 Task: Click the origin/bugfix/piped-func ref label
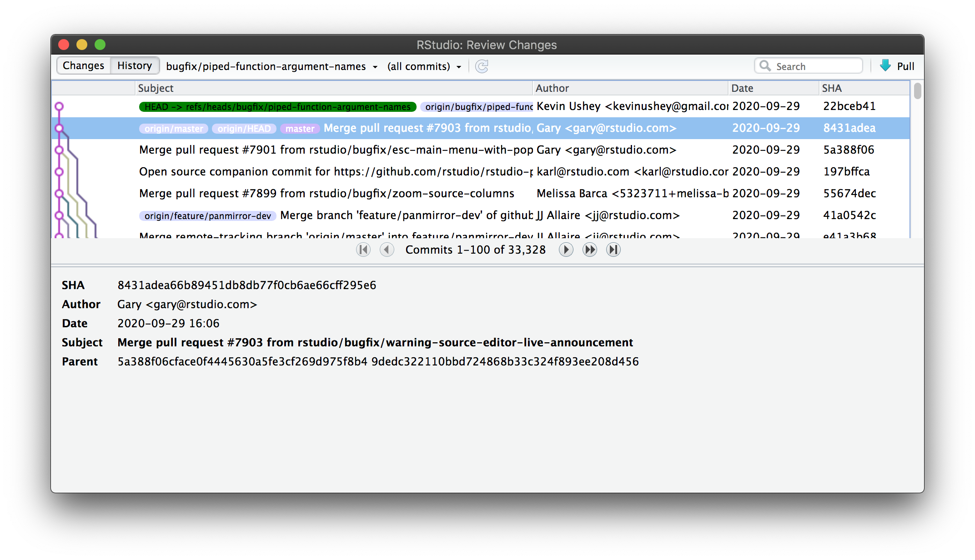[476, 107]
